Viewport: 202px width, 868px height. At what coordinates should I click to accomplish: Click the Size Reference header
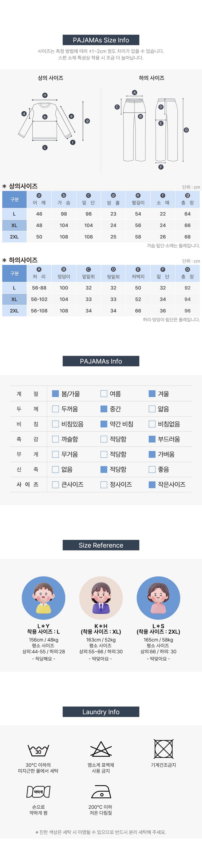point(101,545)
